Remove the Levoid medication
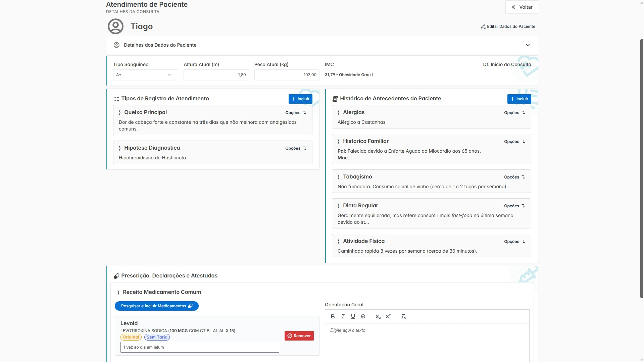Screen dimensions: 644x362 tap(299, 336)
